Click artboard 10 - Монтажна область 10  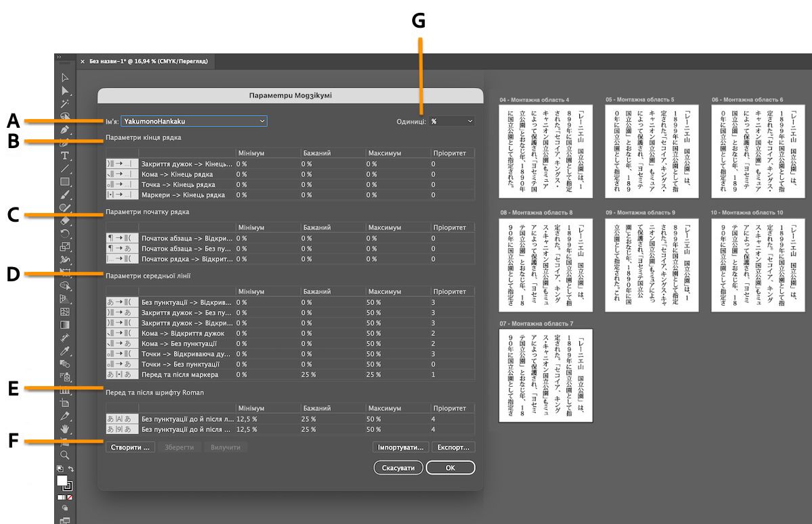tap(757, 264)
